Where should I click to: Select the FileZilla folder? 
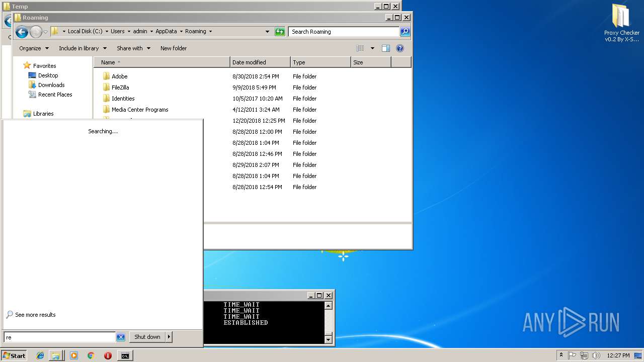(x=120, y=87)
